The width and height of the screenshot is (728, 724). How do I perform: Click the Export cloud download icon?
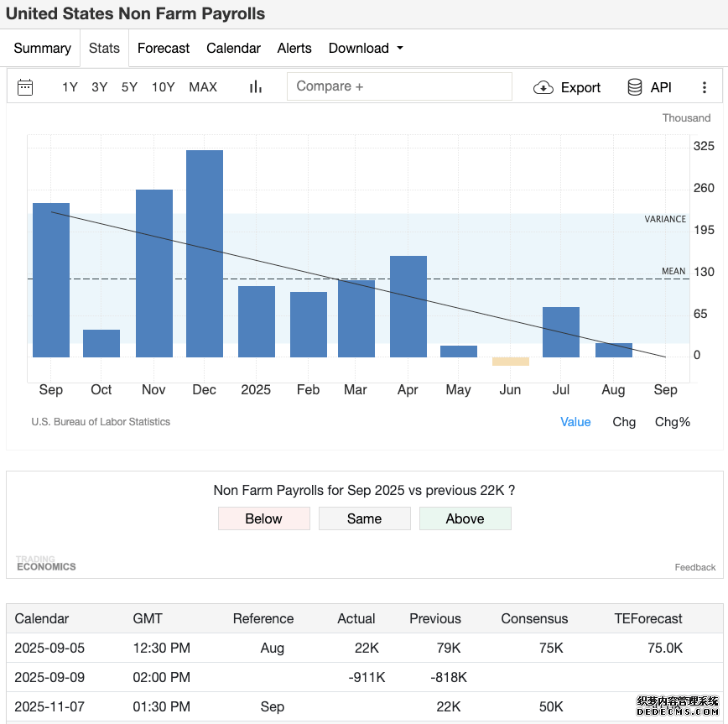tap(543, 87)
